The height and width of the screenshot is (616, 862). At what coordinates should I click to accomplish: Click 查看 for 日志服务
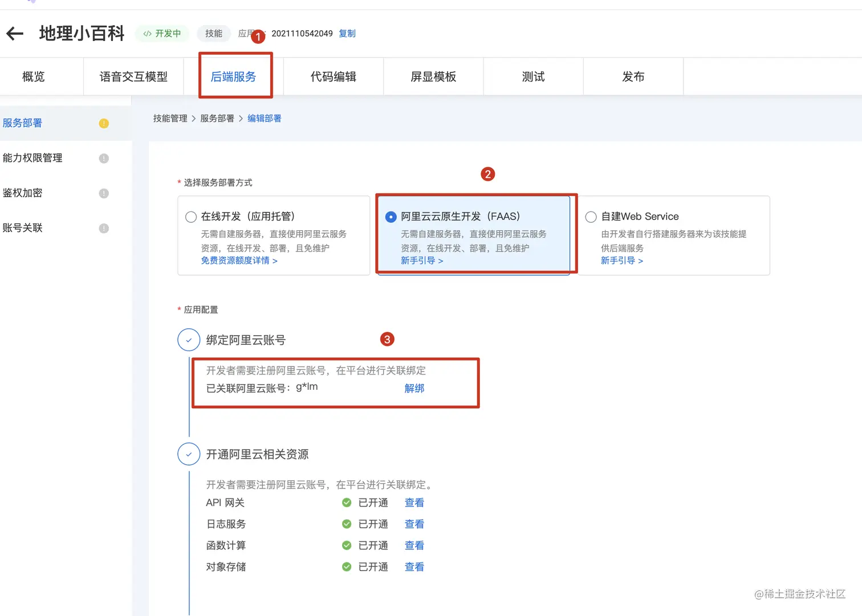click(414, 524)
